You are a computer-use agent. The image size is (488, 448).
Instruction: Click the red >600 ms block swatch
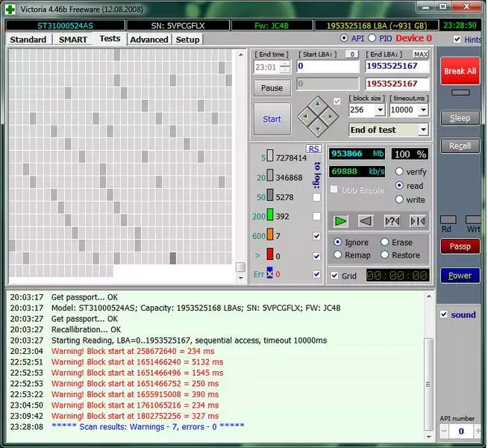pos(270,254)
